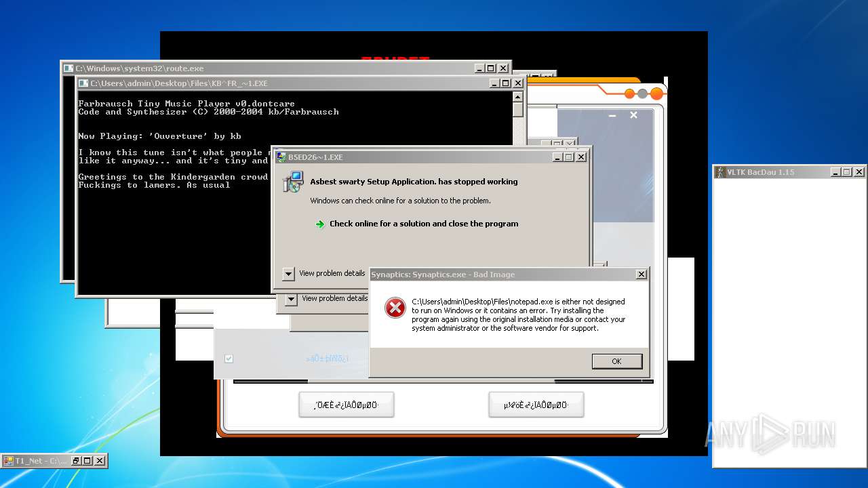Maximize the KB~FR_~1.EXE console window
Image resolution: width=868 pixels, height=488 pixels.
pos(506,83)
